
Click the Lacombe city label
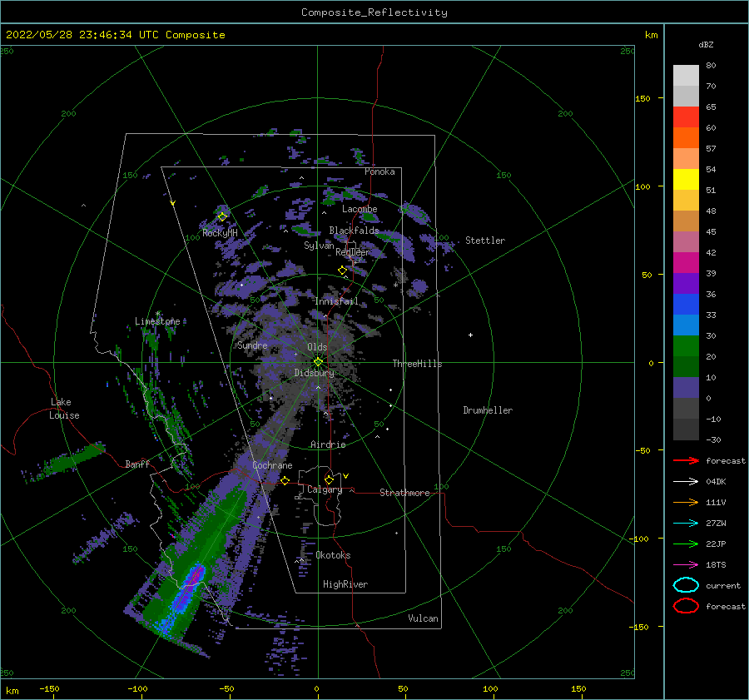(360, 209)
